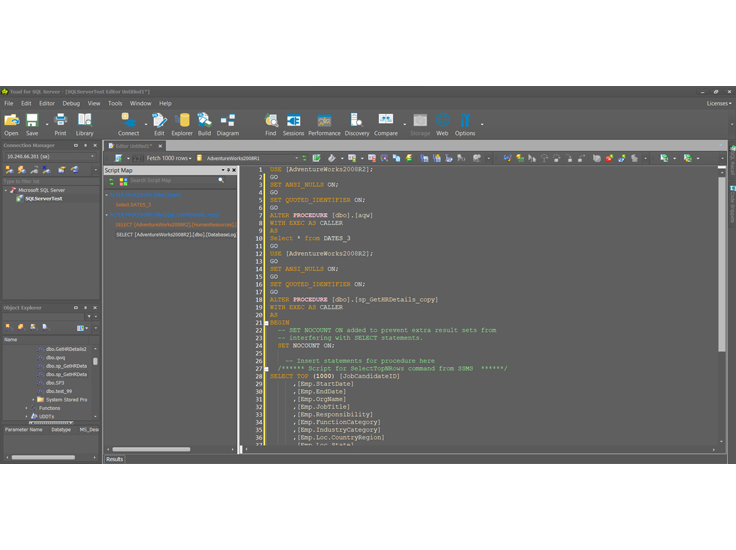This screenshot has width=736, height=550.
Task: Select 'Select DATES_3' in Script Map
Action: (133, 205)
